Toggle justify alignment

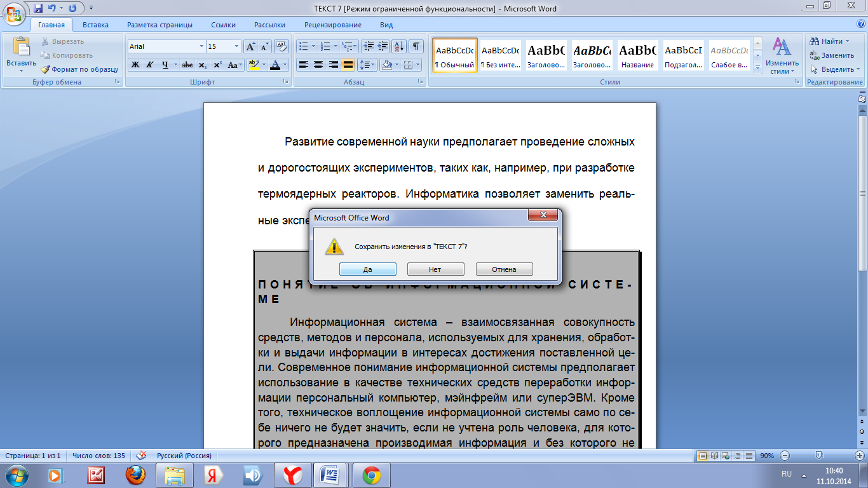pos(348,65)
